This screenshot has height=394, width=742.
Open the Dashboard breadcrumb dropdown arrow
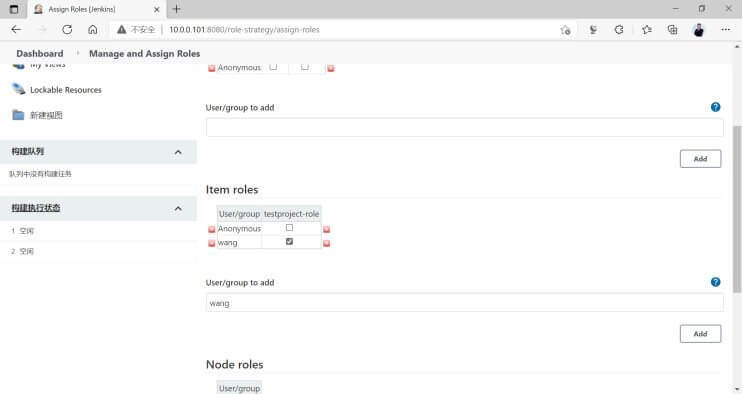78,53
